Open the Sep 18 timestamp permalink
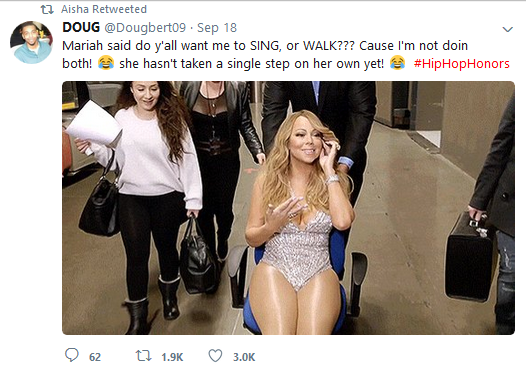The image size is (526, 370). pos(217,28)
